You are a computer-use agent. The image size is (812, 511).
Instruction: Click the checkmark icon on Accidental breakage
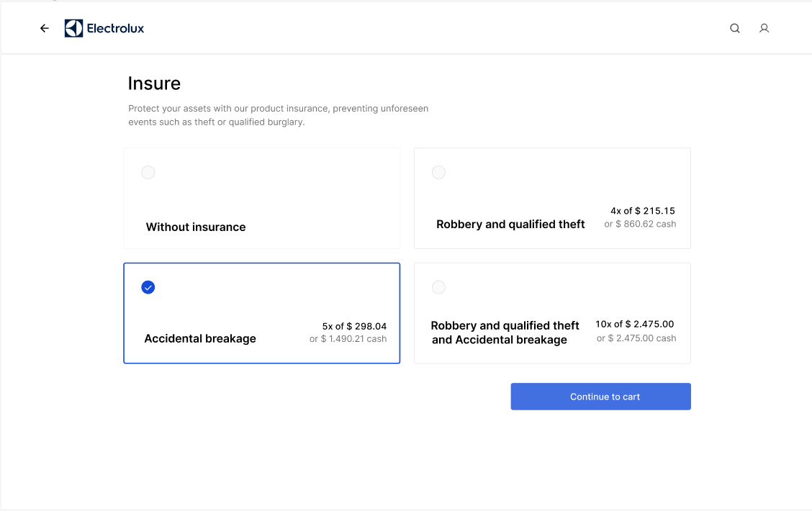tap(148, 287)
